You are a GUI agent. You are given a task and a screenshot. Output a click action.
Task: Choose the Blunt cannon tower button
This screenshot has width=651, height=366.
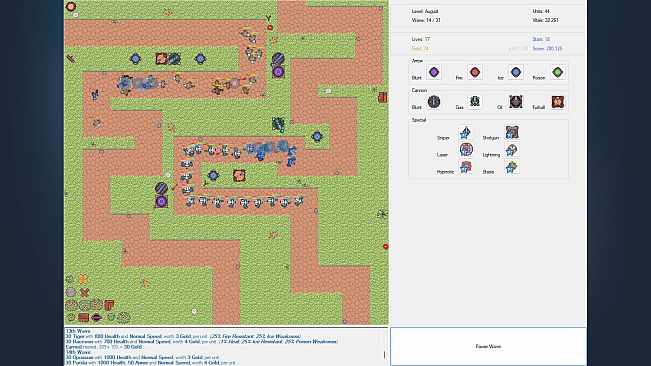[x=433, y=102]
